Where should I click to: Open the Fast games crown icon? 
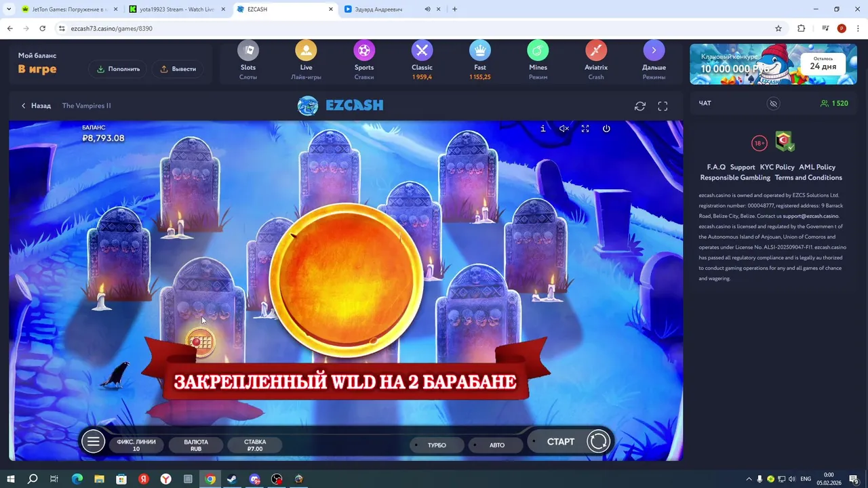480,51
